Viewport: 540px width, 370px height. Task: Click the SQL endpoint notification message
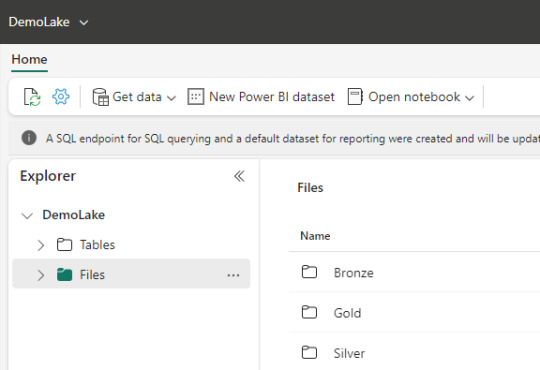pos(293,138)
